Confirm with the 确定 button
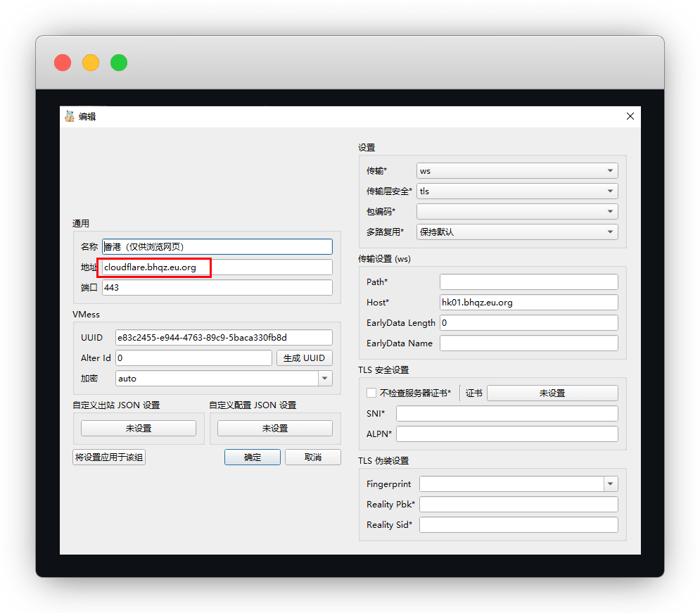700x613 pixels. click(253, 457)
